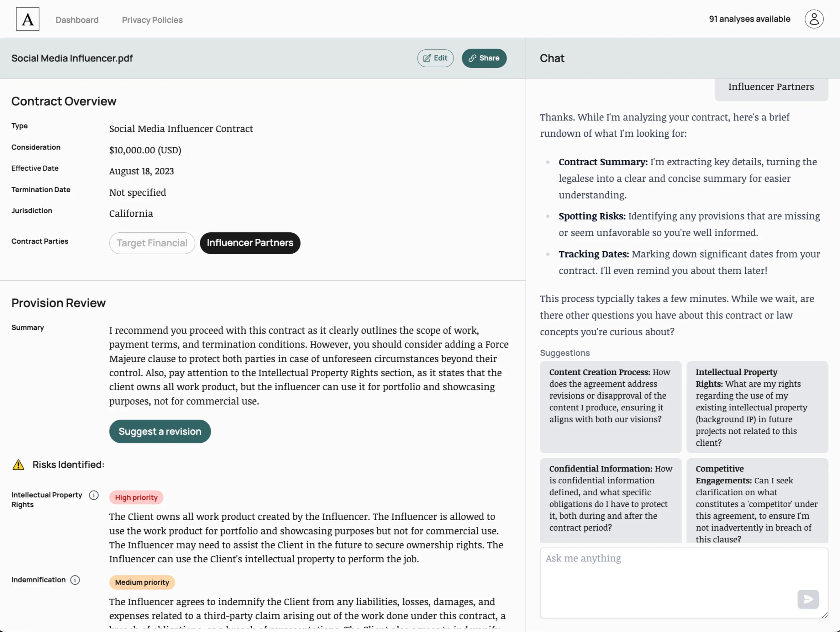Show info for Intellectual Property Rights
The image size is (840, 632).
pos(94,495)
